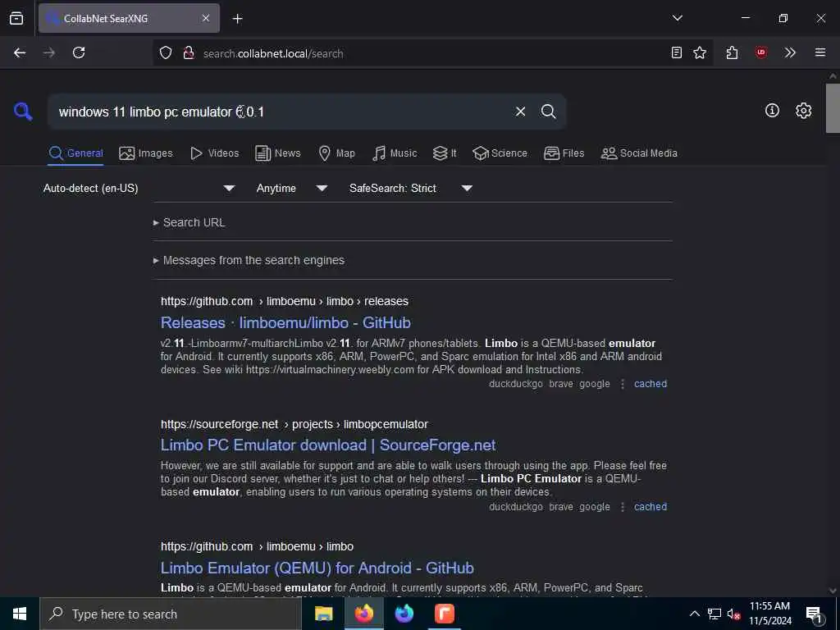Open the orange taskbar app
Image resolution: width=840 pixels, height=630 pixels.
click(444, 614)
